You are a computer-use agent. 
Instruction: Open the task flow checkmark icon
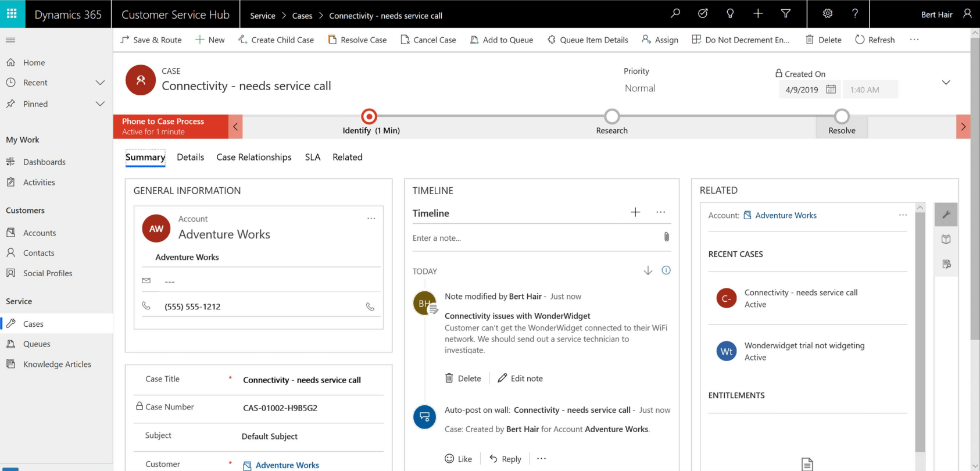(x=703, y=13)
